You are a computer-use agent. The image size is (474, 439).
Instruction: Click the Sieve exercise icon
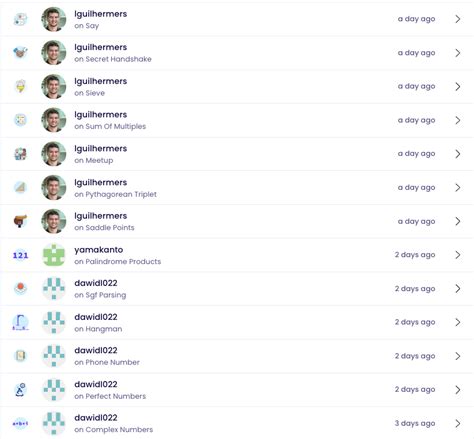[x=20, y=86]
